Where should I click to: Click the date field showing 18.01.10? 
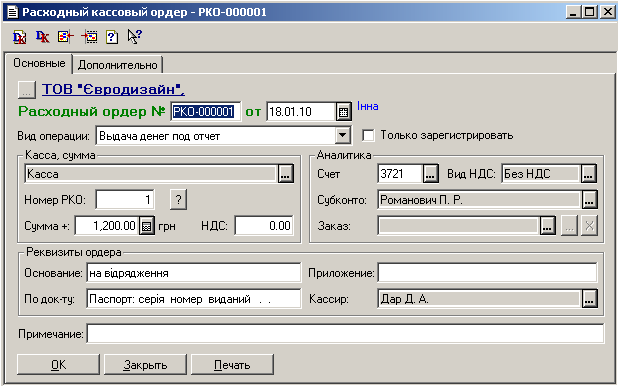pyautogui.click(x=302, y=112)
